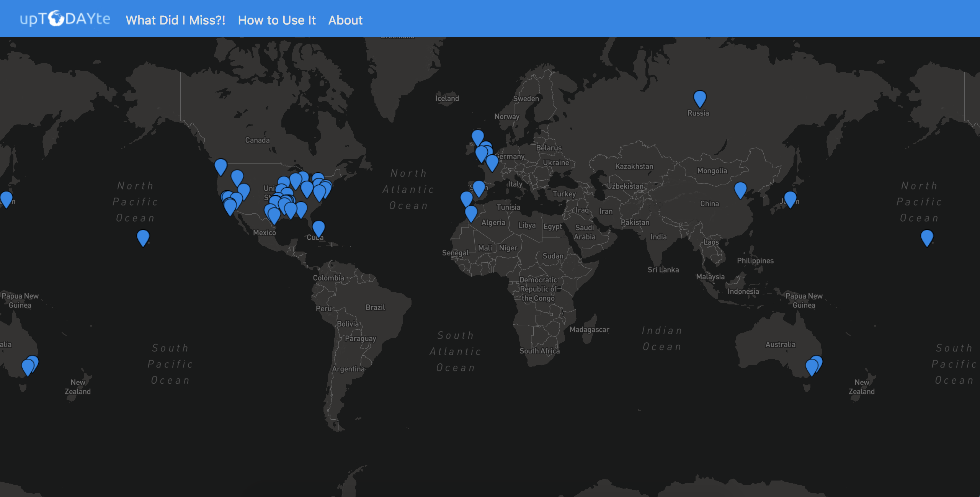Image resolution: width=980 pixels, height=497 pixels.
Task: Open the How to Use It page
Action: [276, 20]
